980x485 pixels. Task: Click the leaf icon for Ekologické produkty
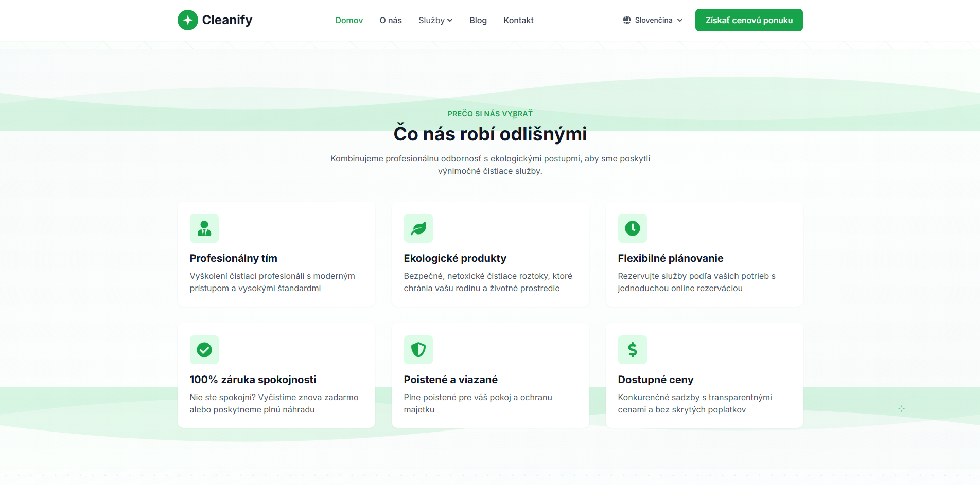(x=418, y=228)
